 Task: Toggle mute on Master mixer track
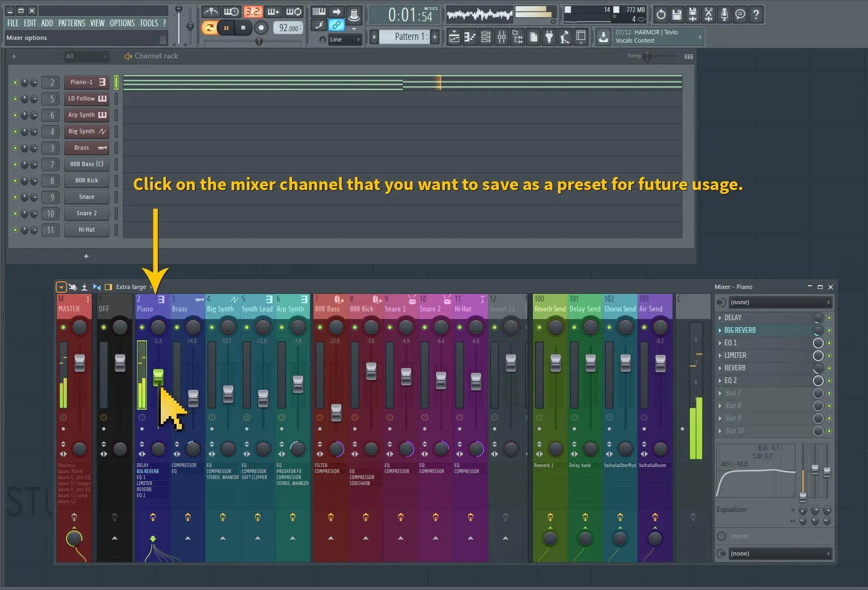[63, 327]
